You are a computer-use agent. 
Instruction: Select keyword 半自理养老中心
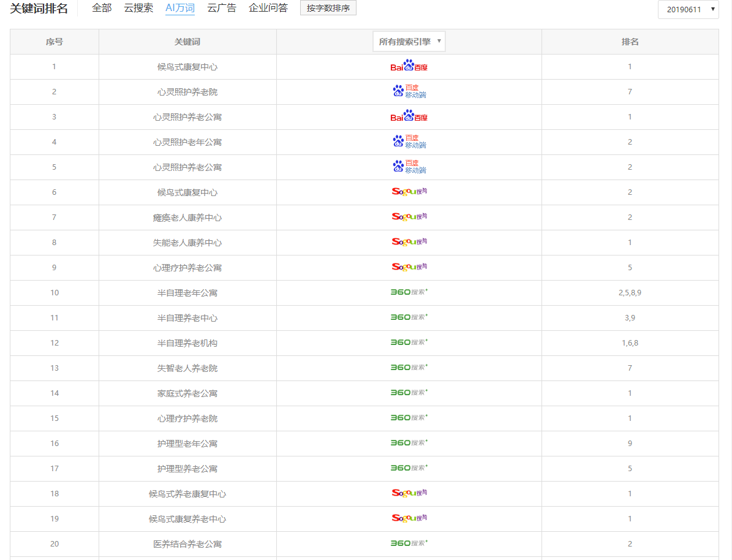click(187, 318)
